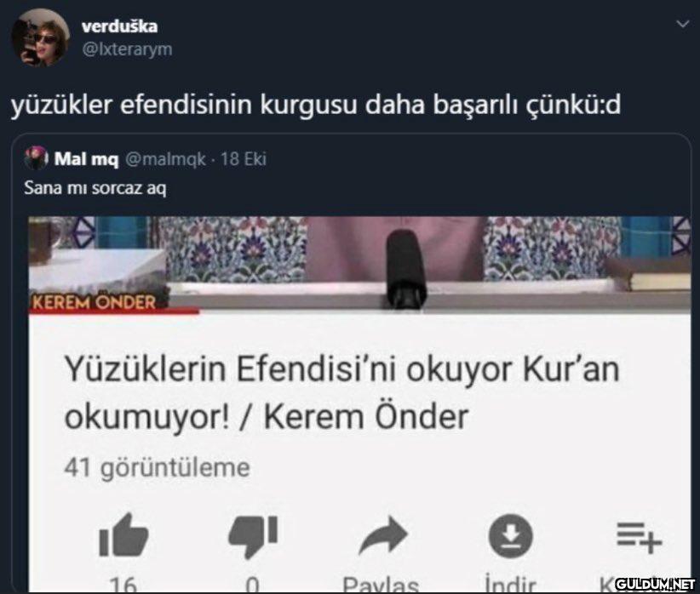
Task: Click the Kerem Önder video thumbnail
Action: point(360,265)
